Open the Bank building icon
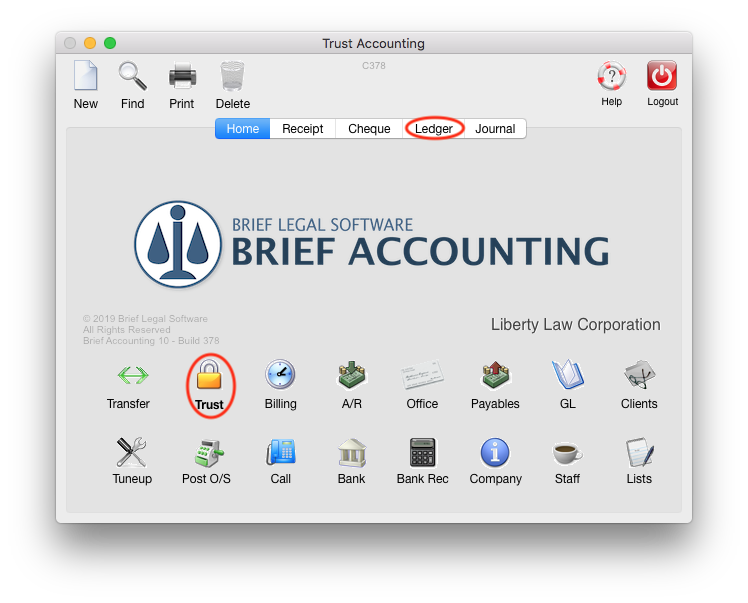 [352, 452]
